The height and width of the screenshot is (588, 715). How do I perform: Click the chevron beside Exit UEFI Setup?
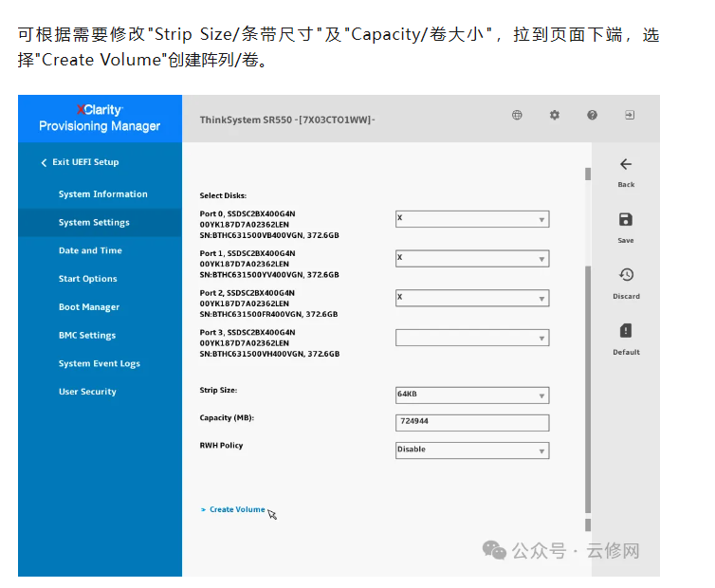tap(44, 162)
